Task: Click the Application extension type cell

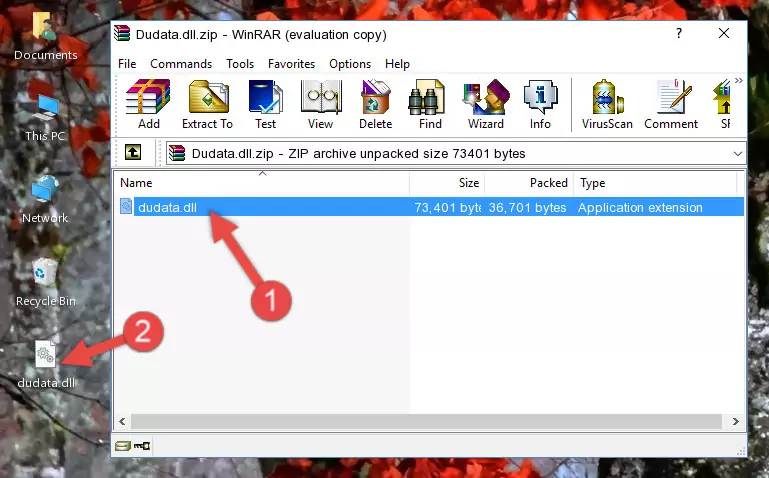Action: [x=640, y=207]
